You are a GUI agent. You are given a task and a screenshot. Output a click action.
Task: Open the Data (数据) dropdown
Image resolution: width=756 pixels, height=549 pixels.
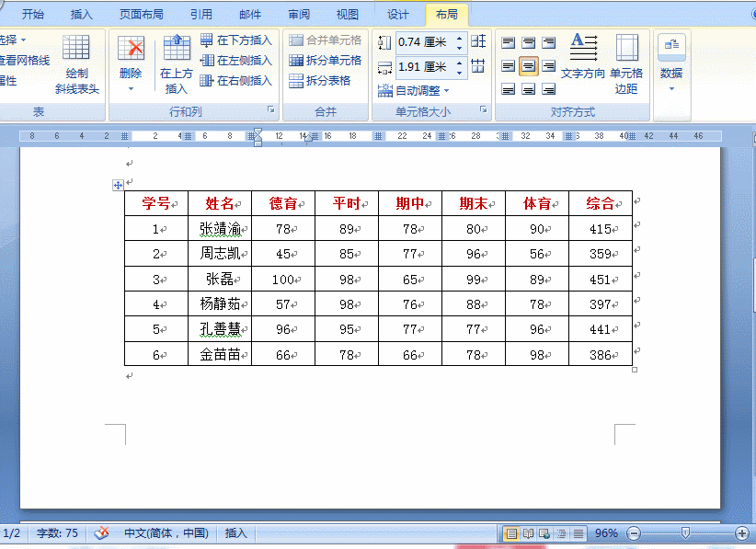click(x=671, y=63)
